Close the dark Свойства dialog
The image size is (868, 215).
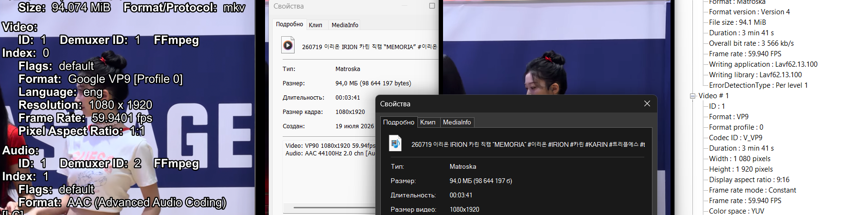point(647,103)
